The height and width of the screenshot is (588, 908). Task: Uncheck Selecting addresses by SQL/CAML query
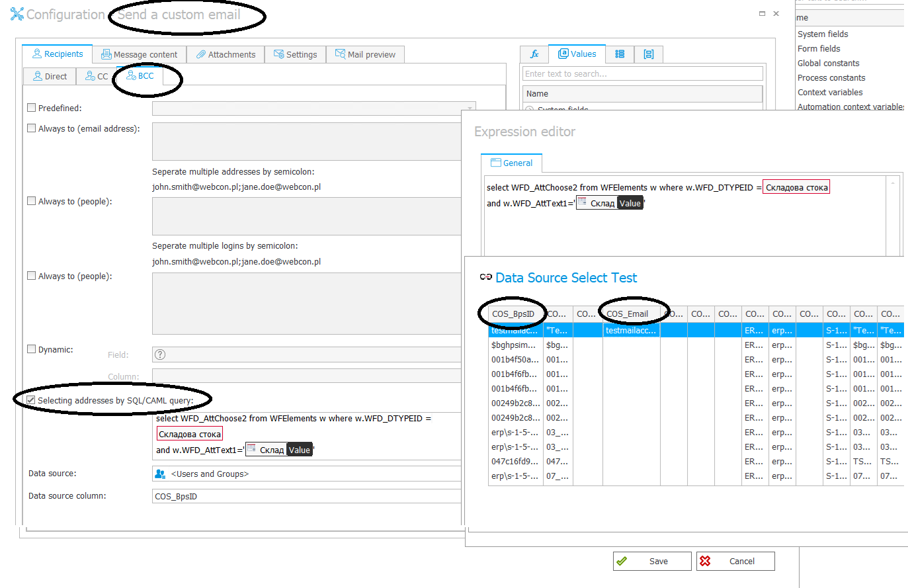point(31,400)
